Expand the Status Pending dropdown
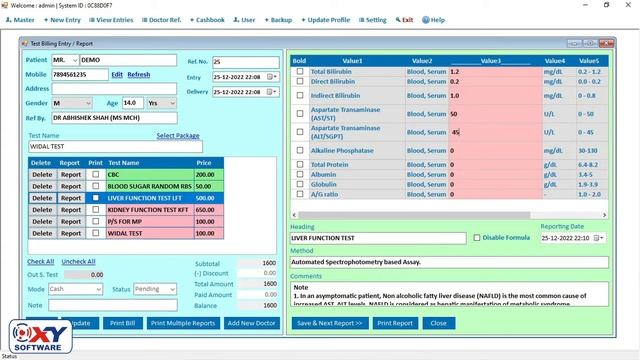Image resolution: width=640 pixels, height=360 pixels. tap(172, 289)
